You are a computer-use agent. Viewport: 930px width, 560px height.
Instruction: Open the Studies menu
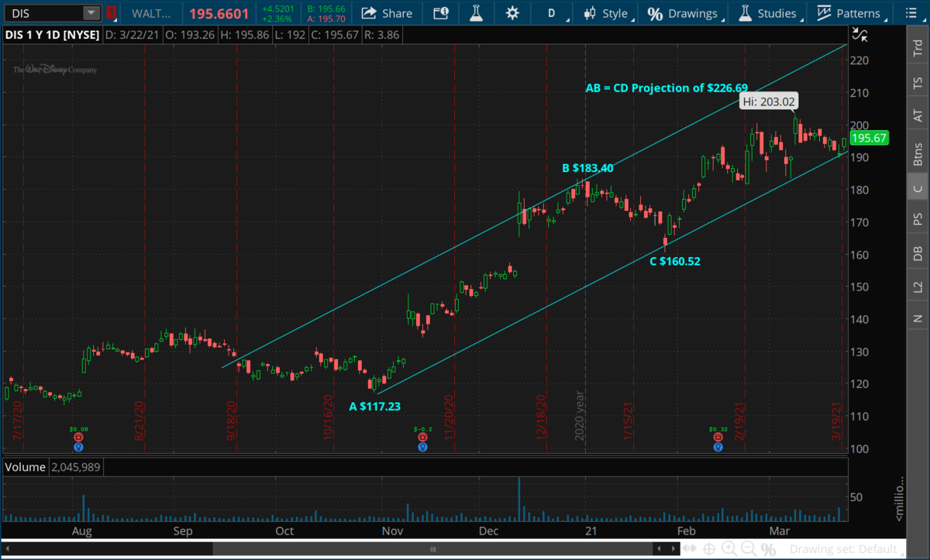click(767, 13)
